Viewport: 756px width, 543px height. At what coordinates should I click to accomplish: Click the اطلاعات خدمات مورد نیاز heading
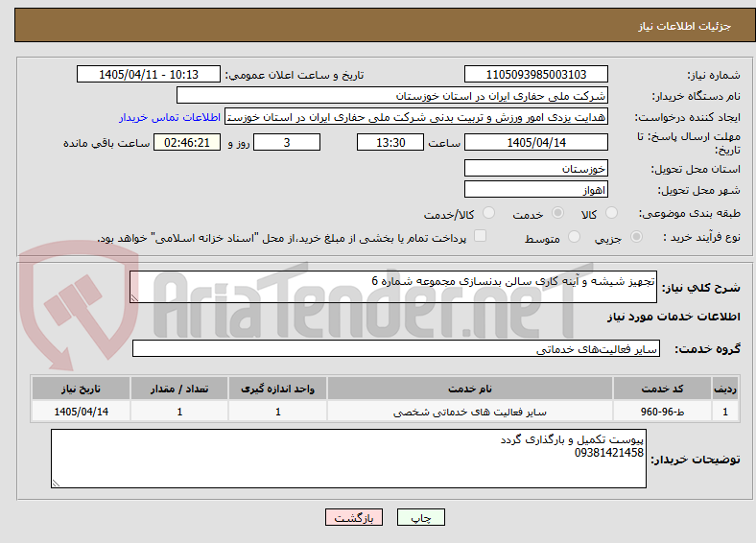[x=673, y=317]
